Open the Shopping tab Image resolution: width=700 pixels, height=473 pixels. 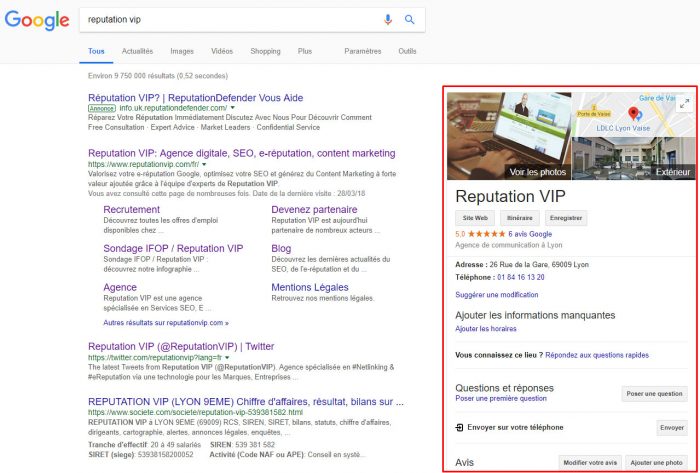coord(265,51)
